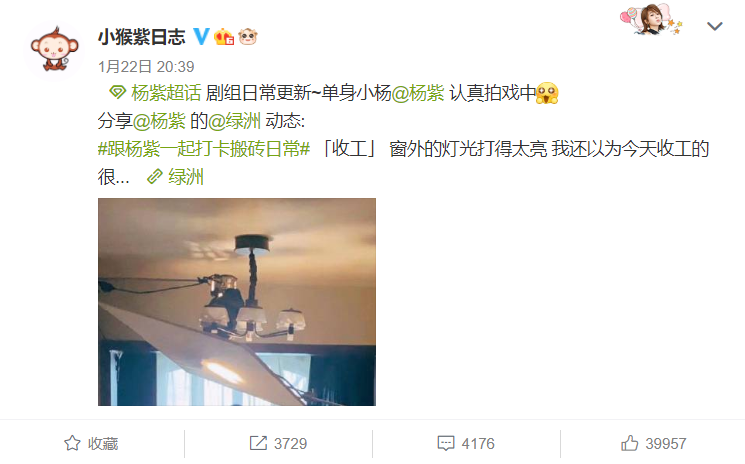Screen dimensions: 745x464
Task: Click the 1月22日 20:39 timestamp
Action: [x=146, y=66]
